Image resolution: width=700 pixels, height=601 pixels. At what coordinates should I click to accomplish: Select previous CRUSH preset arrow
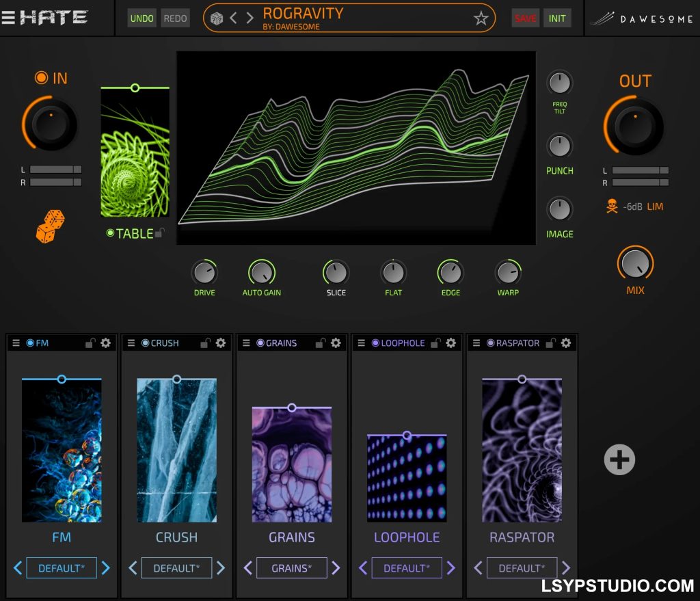pos(133,568)
